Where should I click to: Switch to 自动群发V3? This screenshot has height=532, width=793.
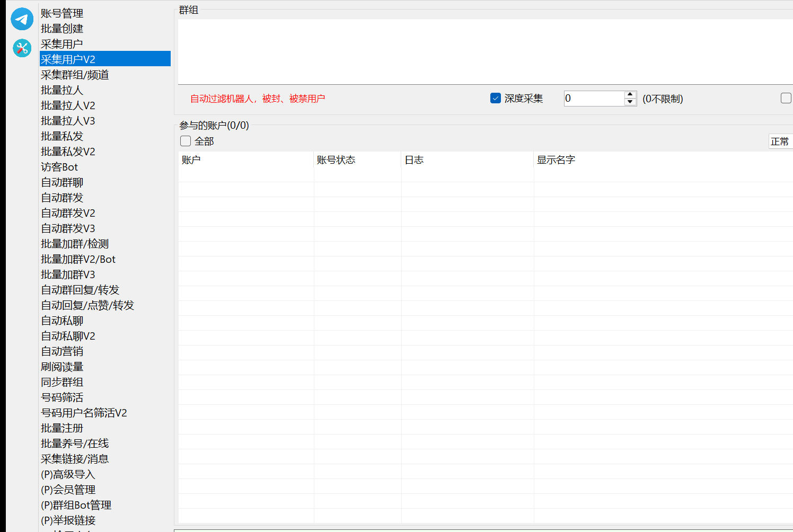[105, 228]
